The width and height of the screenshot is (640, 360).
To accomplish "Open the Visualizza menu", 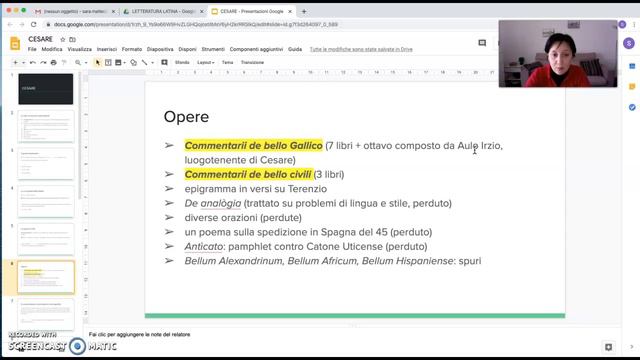I will click(x=80, y=49).
